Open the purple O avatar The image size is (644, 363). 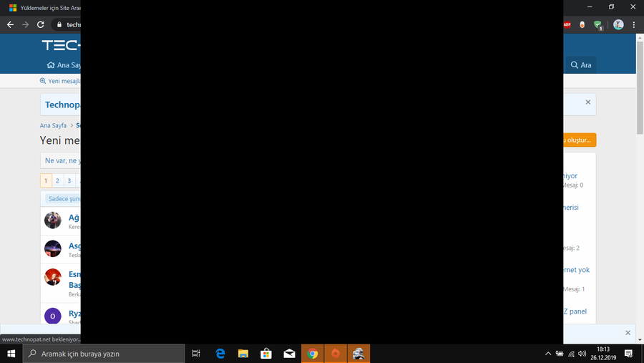click(x=52, y=316)
